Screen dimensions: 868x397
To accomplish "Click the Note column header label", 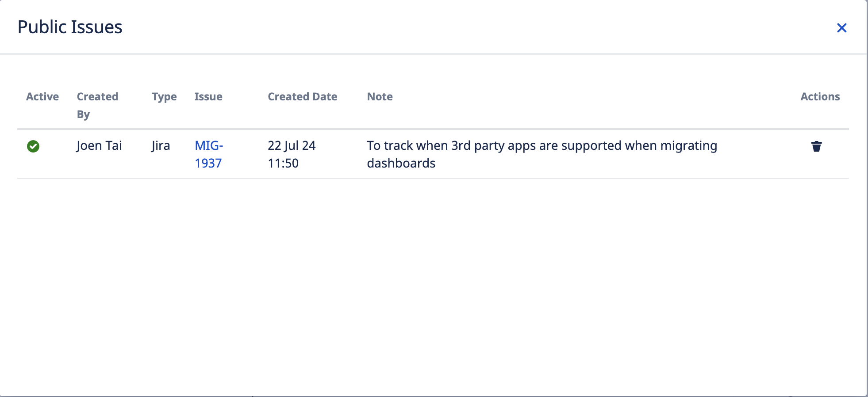I will tap(380, 96).
